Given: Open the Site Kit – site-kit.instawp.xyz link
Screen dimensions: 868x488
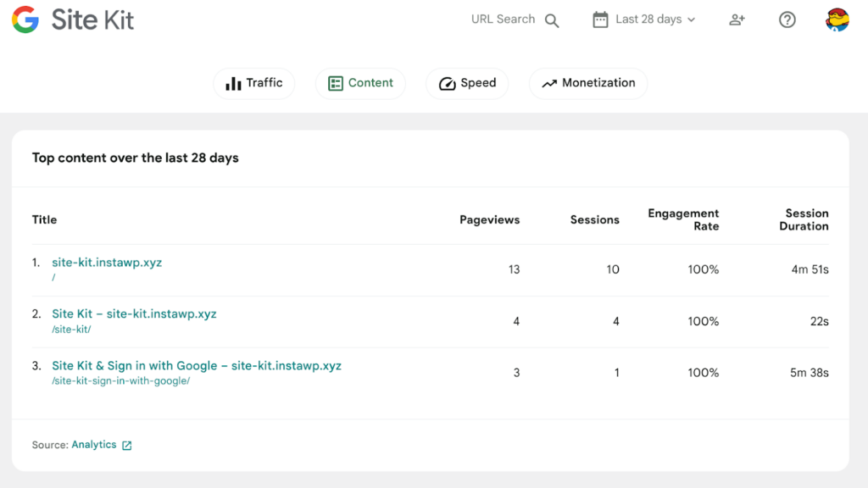Looking at the screenshot, I should pos(134,314).
